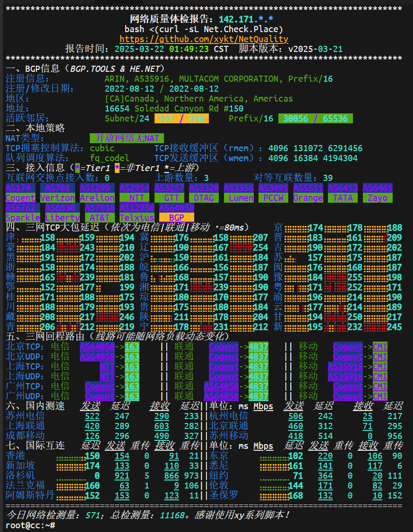This screenshot has height=532, width=413.
Task: Click the green 'TATA' label
Action: coord(343,198)
